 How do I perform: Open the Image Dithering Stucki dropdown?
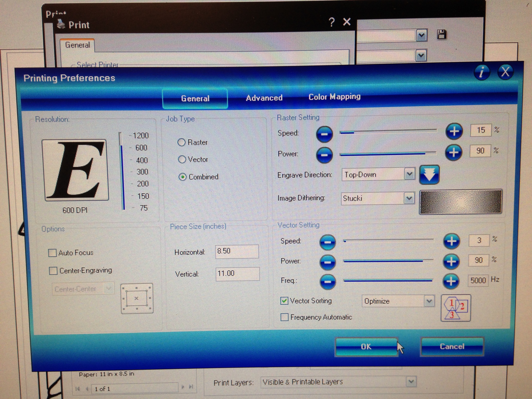pos(409,198)
